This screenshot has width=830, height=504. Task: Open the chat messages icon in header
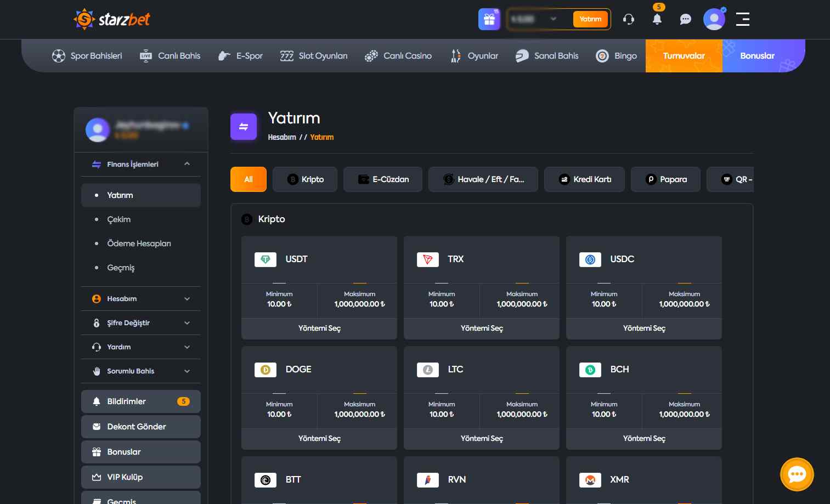click(x=686, y=19)
